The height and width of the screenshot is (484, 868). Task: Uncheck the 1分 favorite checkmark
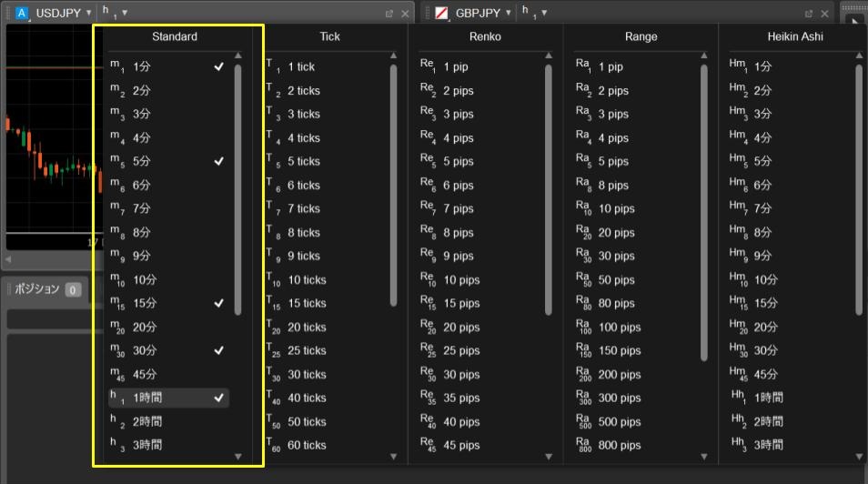pyautogui.click(x=218, y=66)
